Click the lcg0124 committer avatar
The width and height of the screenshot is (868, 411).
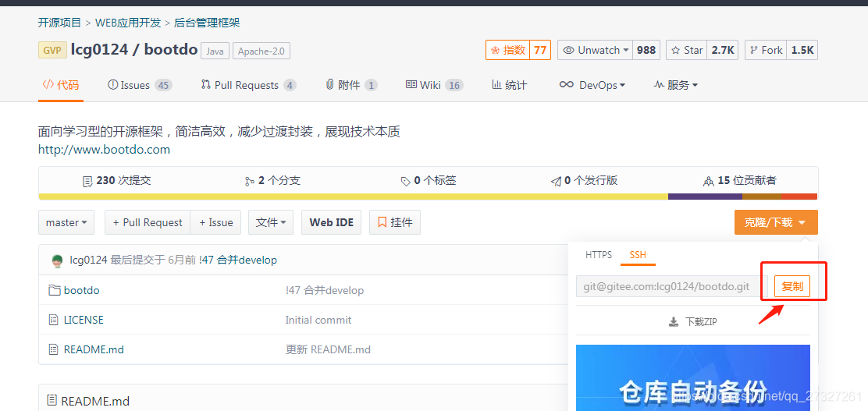click(x=57, y=260)
